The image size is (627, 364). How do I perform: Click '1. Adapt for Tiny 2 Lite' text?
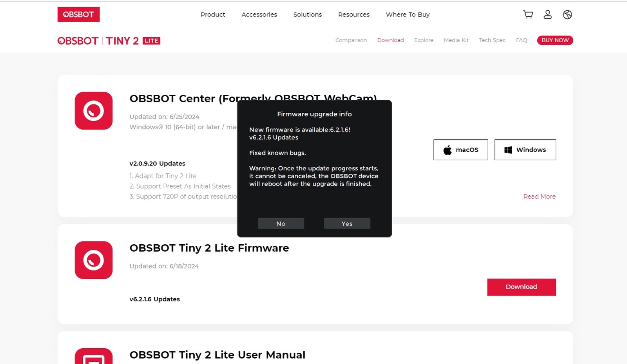tap(163, 176)
